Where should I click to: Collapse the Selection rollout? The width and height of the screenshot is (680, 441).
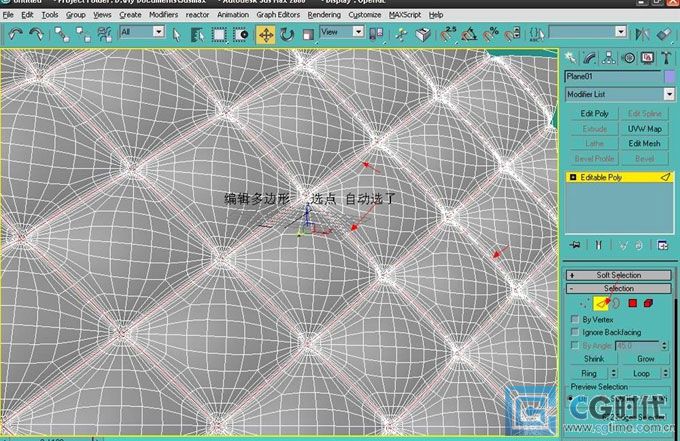point(618,288)
